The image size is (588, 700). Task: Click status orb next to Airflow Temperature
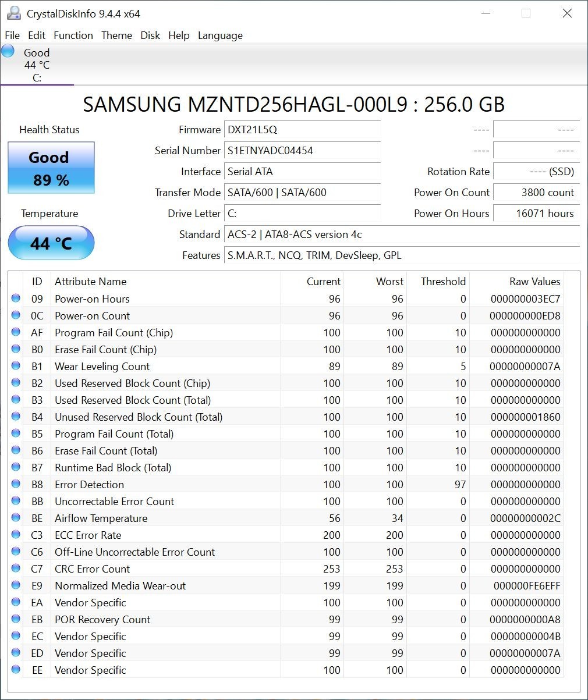tap(16, 518)
